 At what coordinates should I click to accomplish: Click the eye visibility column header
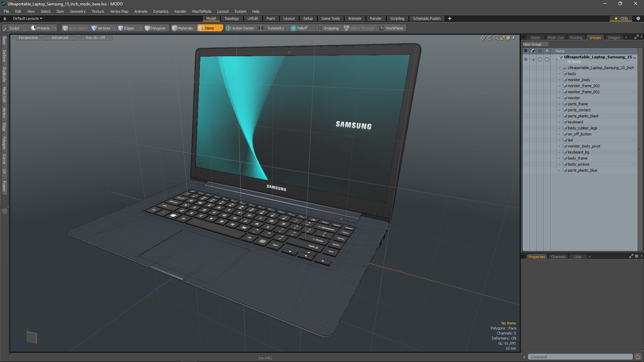[x=526, y=51]
